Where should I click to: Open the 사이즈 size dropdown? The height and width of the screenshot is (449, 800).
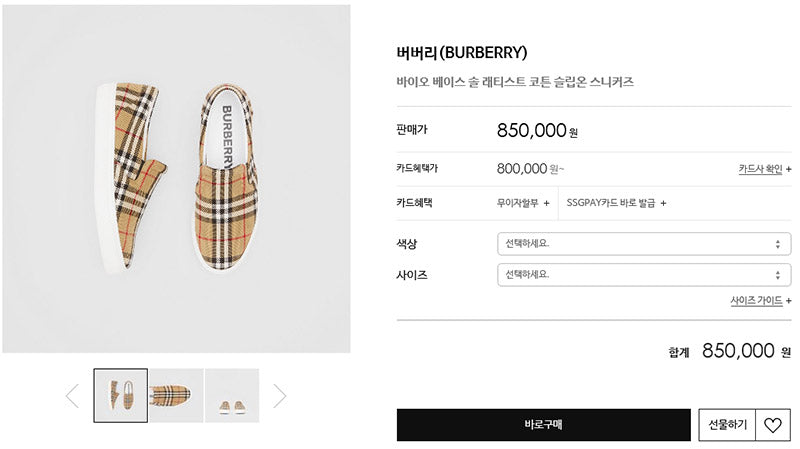point(644,275)
